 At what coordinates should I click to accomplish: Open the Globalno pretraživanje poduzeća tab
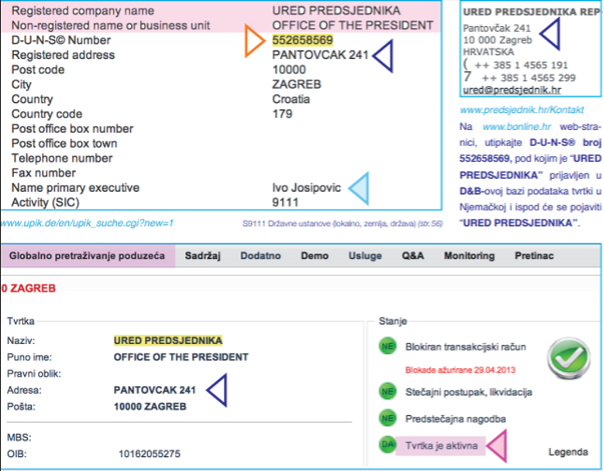pyautogui.click(x=87, y=256)
